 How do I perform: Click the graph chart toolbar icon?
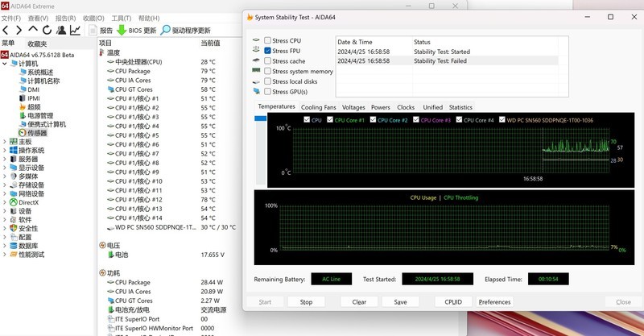(75, 30)
